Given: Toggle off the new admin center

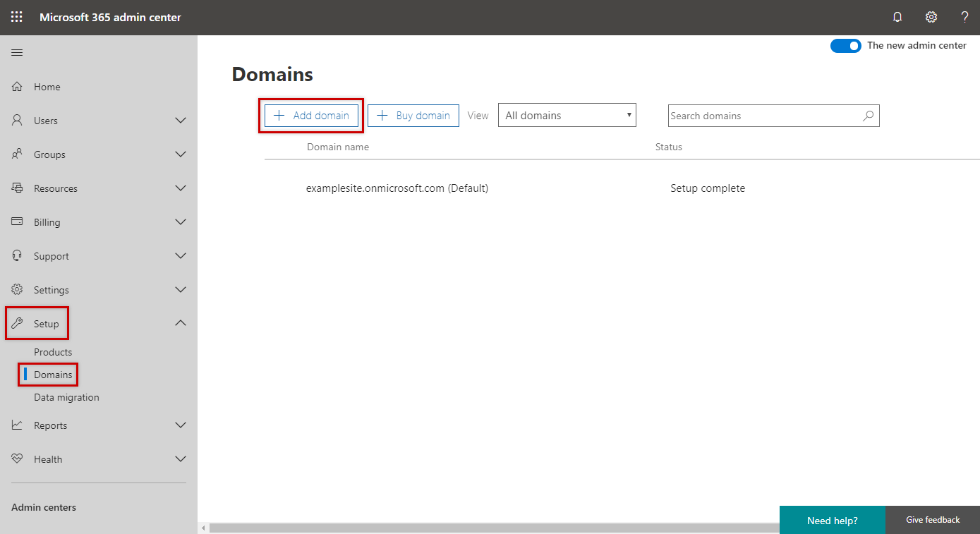Looking at the screenshot, I should coord(845,46).
